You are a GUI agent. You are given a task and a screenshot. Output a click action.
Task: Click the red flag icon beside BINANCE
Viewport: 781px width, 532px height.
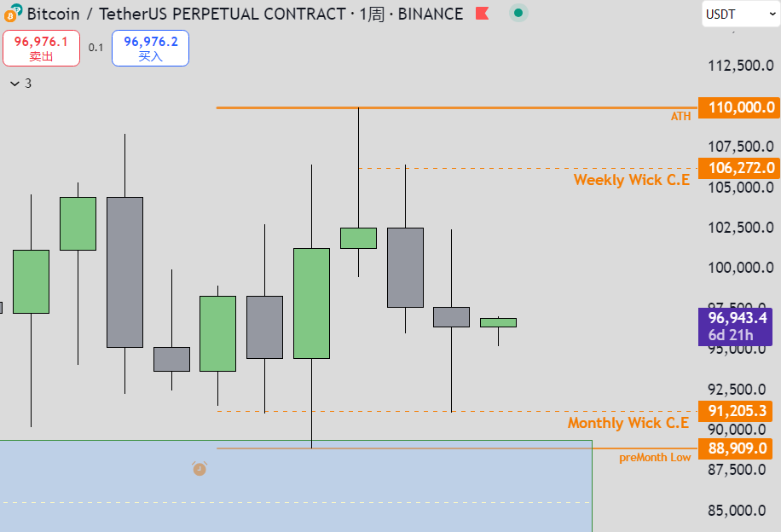483,14
